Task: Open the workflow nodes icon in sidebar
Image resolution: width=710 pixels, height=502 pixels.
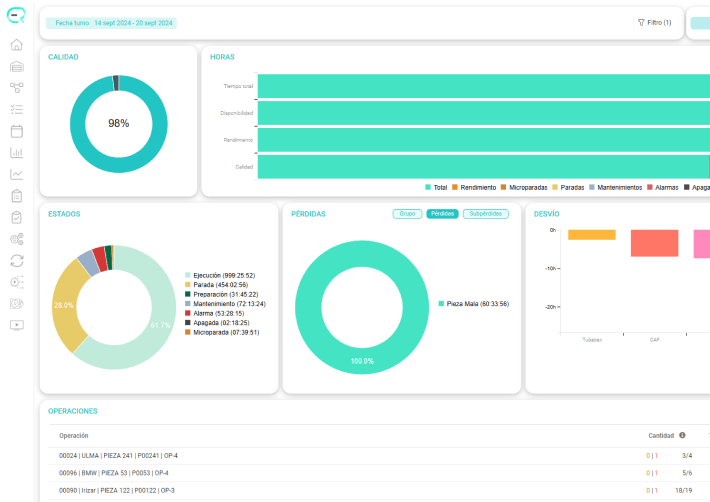Action: click(x=16, y=87)
